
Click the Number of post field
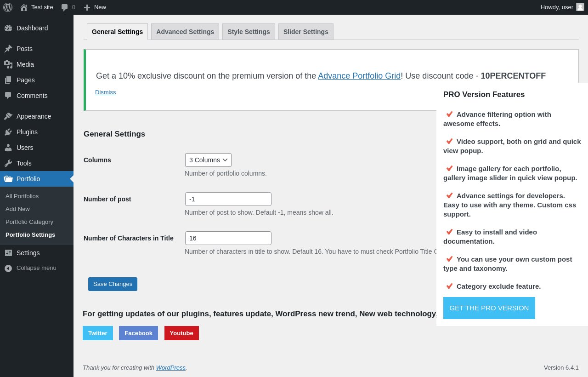coord(228,199)
